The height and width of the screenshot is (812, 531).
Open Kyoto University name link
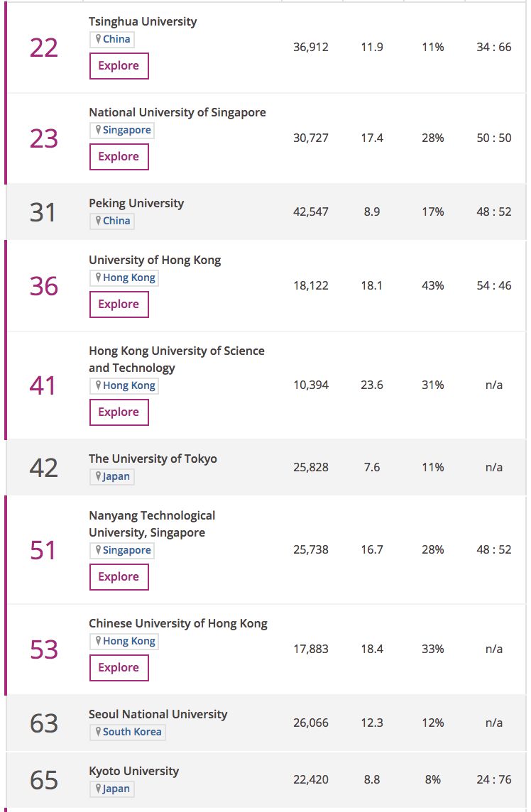click(x=133, y=771)
